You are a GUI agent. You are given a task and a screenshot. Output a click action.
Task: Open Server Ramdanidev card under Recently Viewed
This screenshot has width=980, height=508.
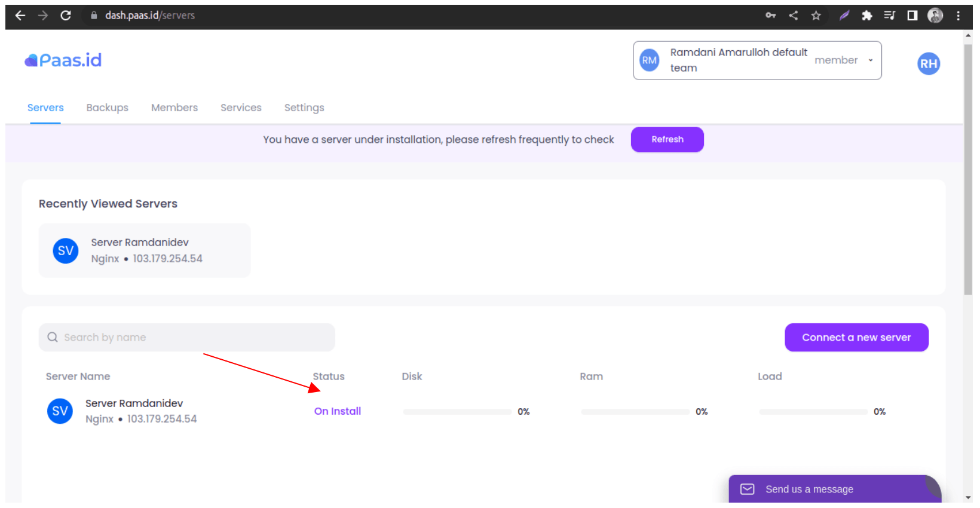[145, 250]
